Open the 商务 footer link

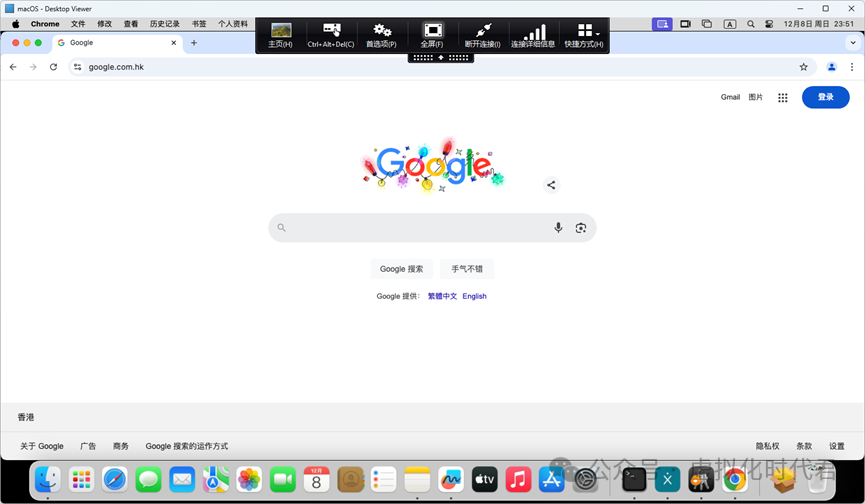(x=121, y=446)
